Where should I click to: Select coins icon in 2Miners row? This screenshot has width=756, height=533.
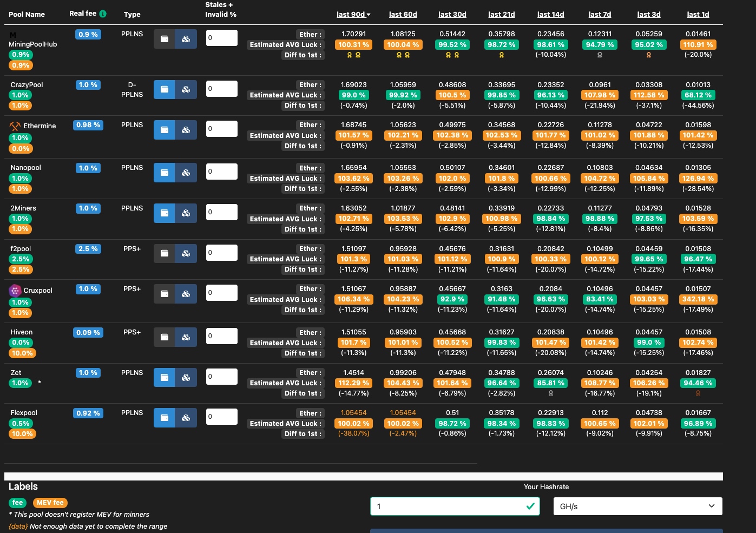186,213
